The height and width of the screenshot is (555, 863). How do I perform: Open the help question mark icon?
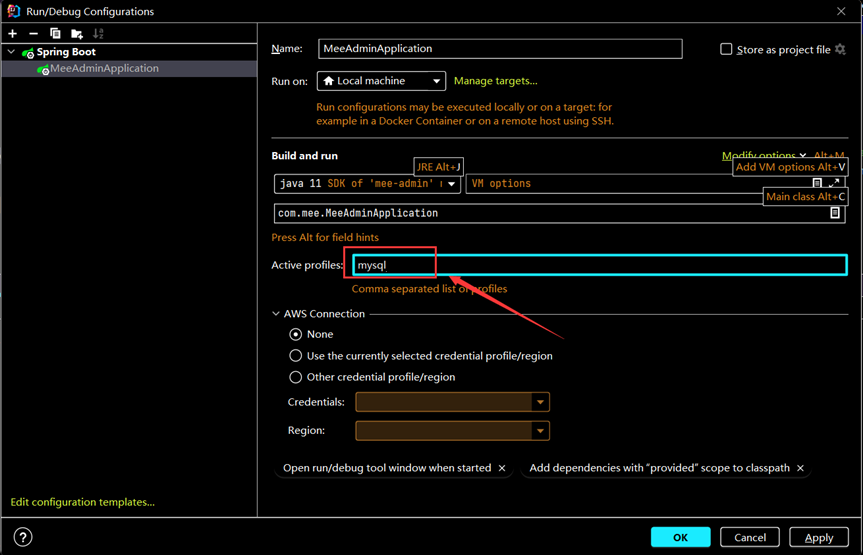coord(22,537)
